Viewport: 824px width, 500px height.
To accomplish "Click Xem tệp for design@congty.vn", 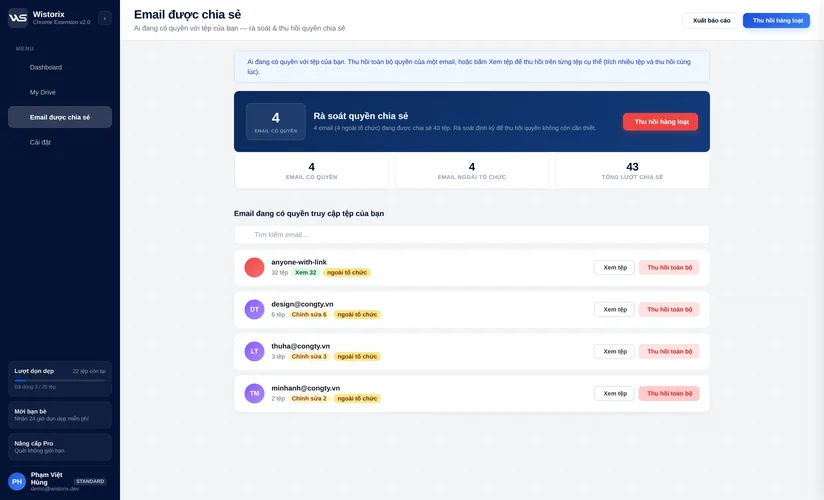I will (x=614, y=309).
